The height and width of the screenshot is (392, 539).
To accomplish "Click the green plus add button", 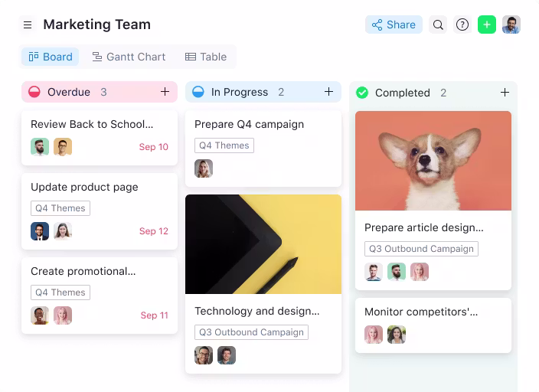I will tap(487, 24).
